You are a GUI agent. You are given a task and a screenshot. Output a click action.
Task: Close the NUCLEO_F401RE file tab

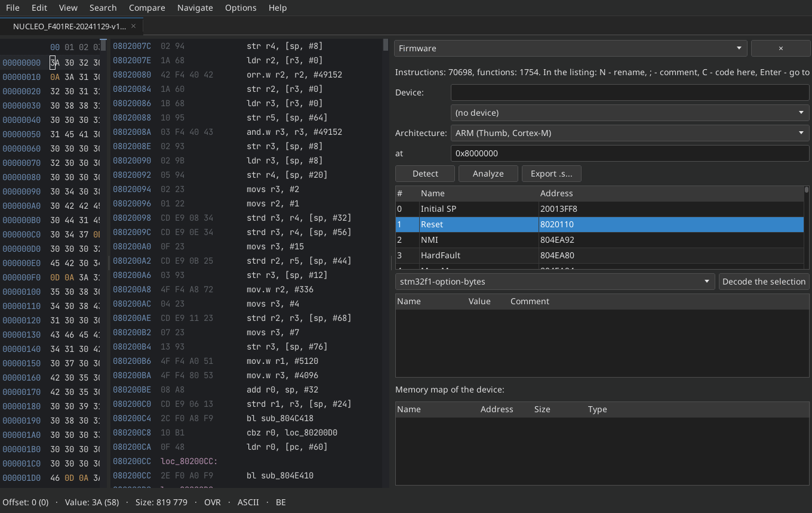pos(133,26)
